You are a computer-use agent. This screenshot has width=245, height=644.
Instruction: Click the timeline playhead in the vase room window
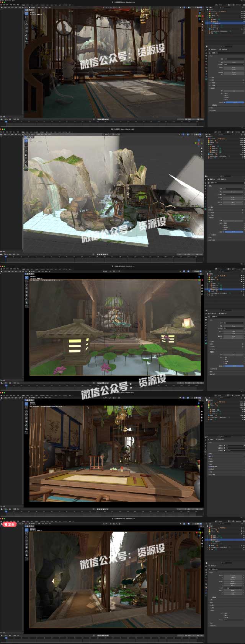click(6, 122)
